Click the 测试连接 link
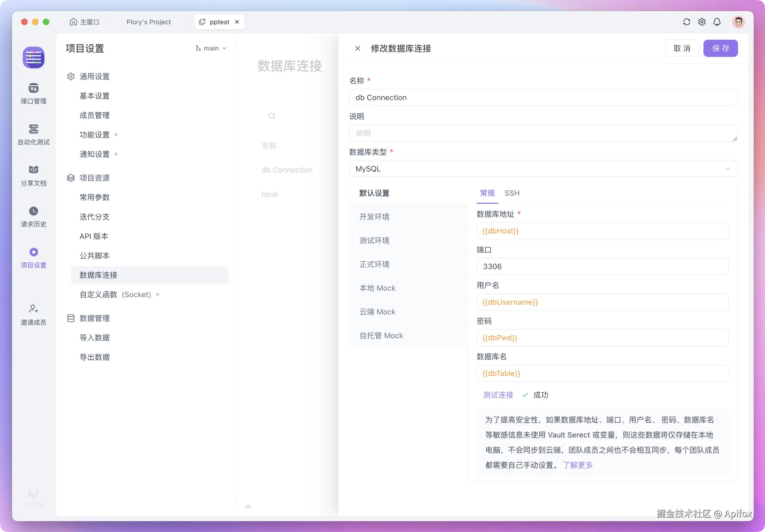Viewport: 765px width, 532px height. [x=498, y=395]
